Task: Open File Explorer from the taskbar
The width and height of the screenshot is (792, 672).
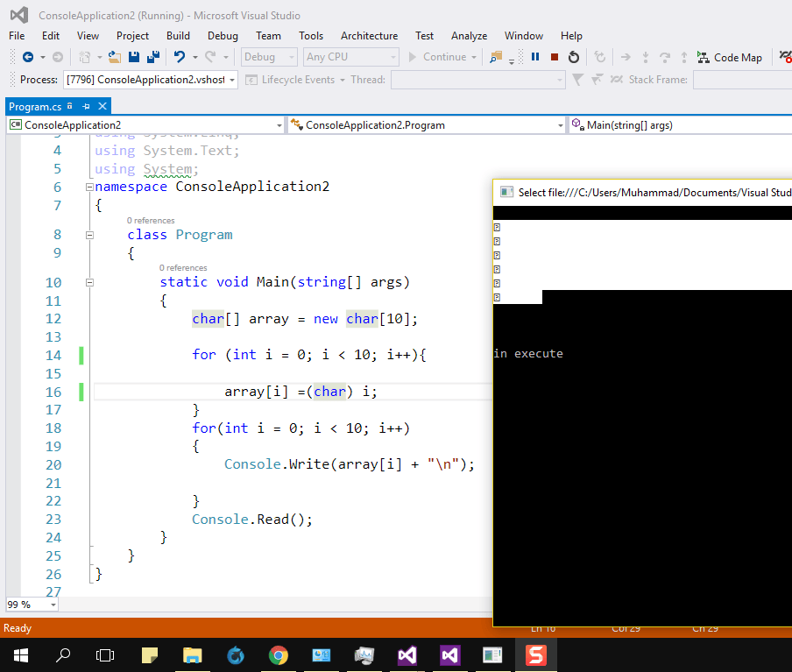Action: coord(193,655)
